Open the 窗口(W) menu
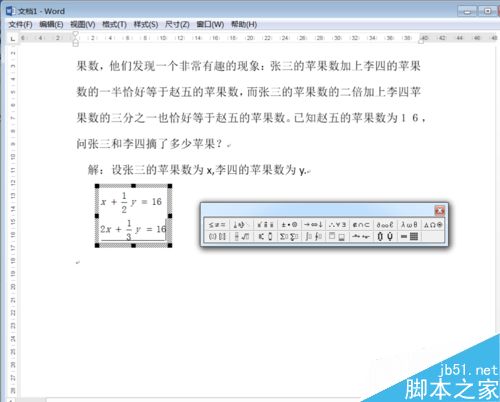 (x=210, y=24)
